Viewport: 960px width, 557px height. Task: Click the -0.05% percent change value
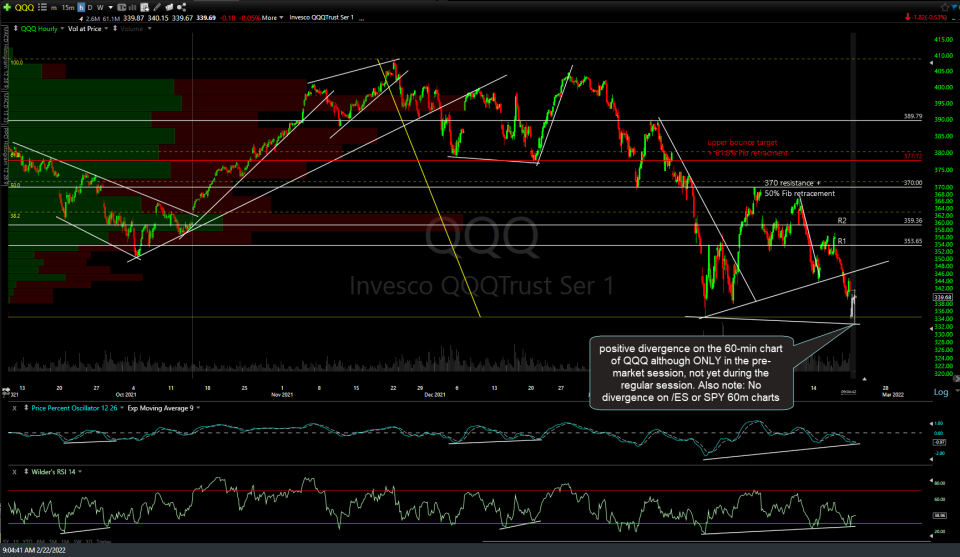[250, 18]
